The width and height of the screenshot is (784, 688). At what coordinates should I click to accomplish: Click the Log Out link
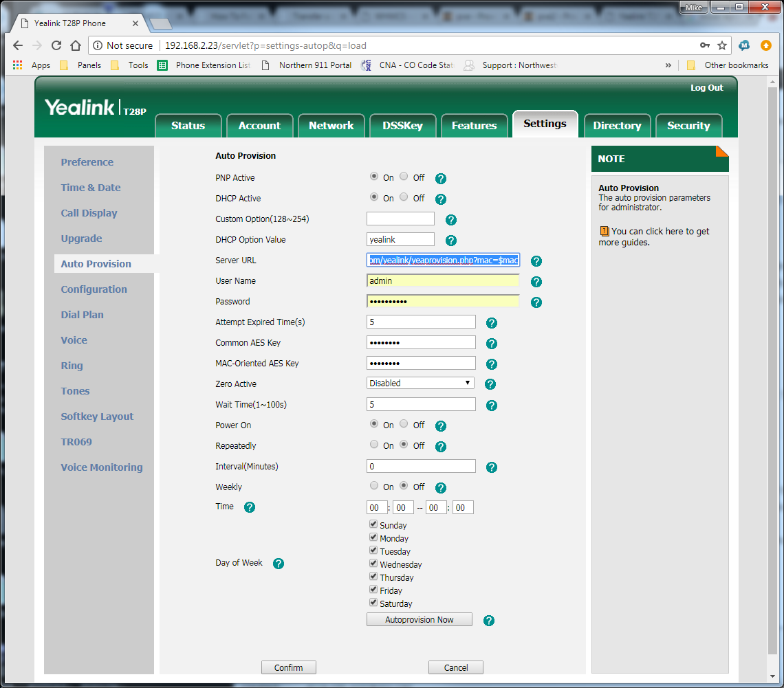pyautogui.click(x=706, y=87)
